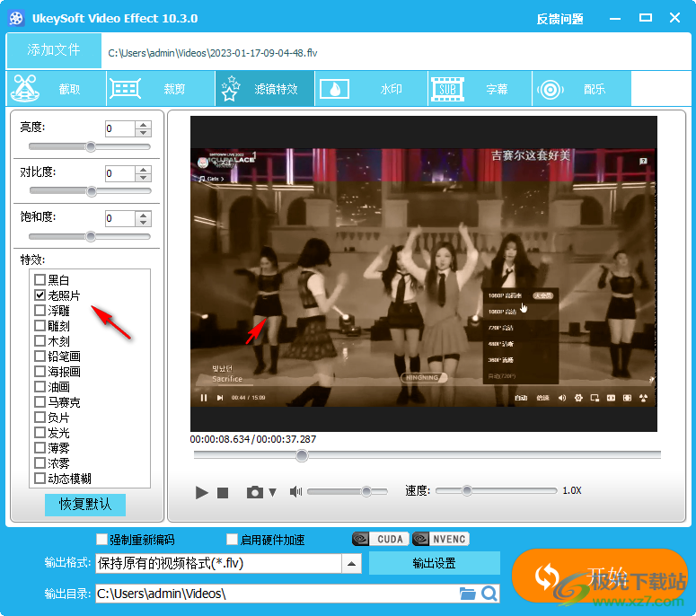The height and width of the screenshot is (616, 696).
Task: Increase 饱和度 saturation with up arrow
Action: pos(143,215)
